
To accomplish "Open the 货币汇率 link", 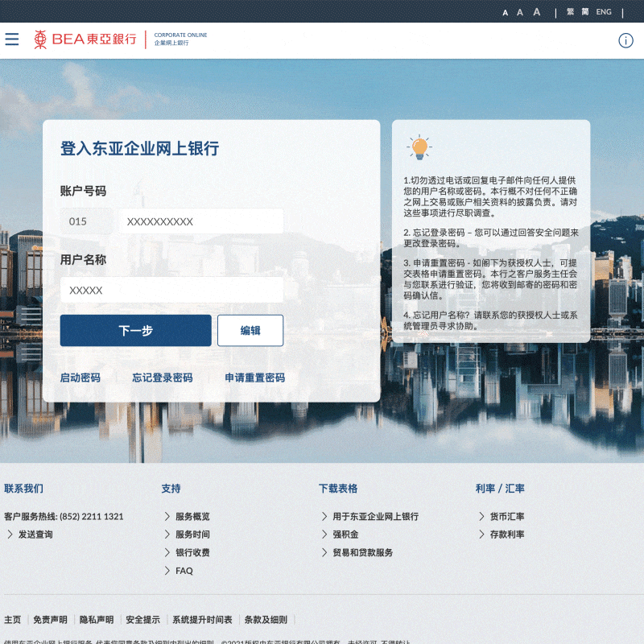I will click(507, 516).
